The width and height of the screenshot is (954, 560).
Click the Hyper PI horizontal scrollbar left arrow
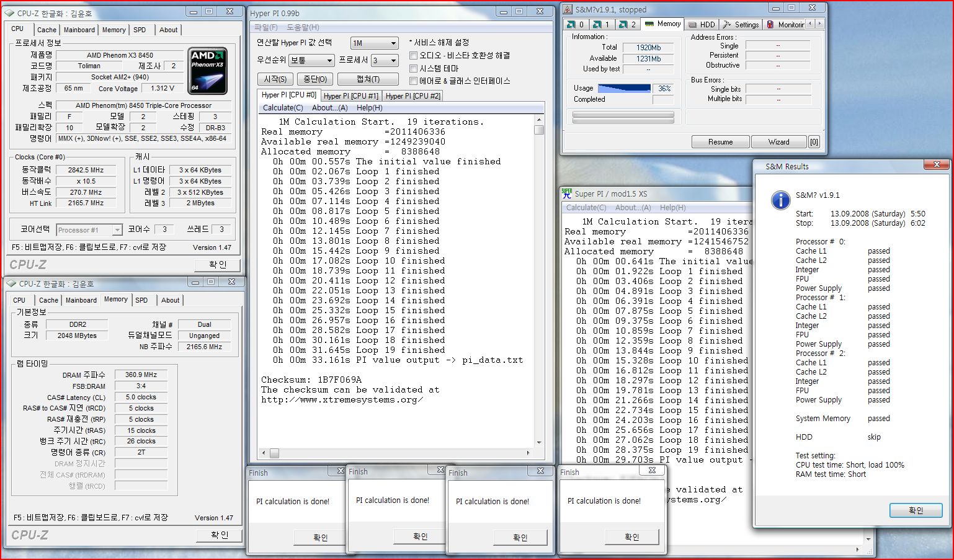(x=264, y=453)
